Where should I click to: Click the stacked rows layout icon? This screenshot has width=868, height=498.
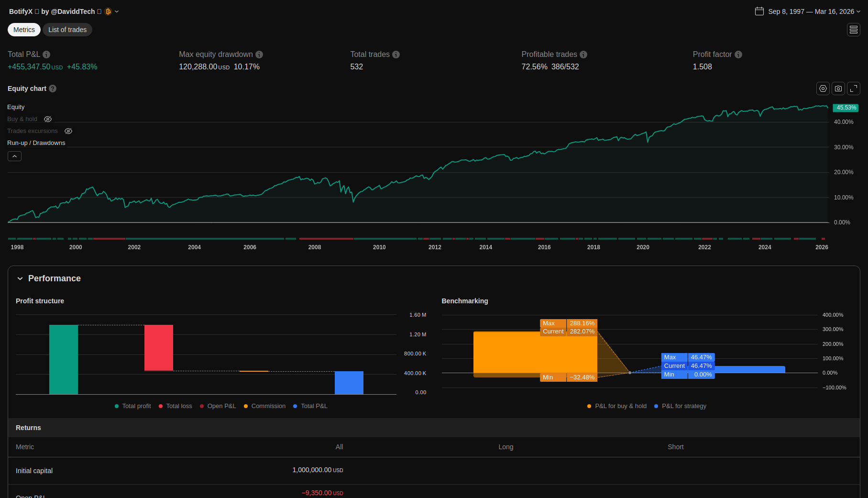(x=853, y=30)
